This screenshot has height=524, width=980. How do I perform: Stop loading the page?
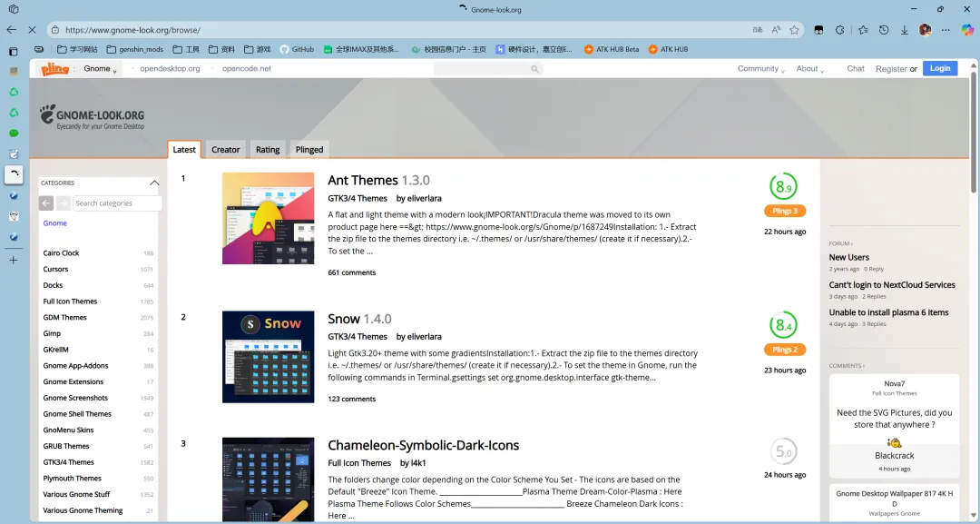(33, 29)
